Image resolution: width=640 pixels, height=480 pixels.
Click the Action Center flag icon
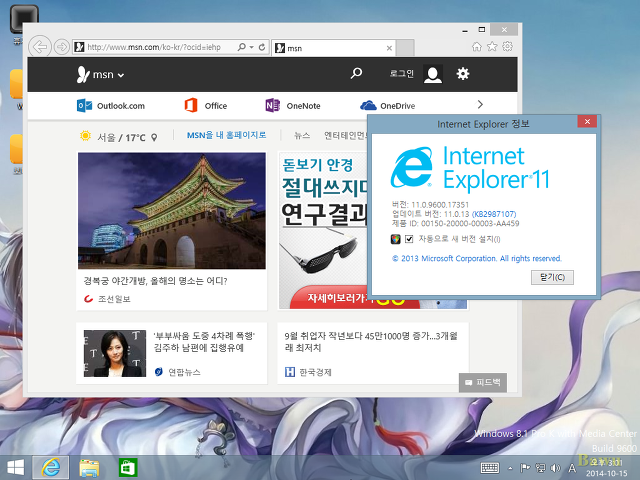(x=525, y=468)
